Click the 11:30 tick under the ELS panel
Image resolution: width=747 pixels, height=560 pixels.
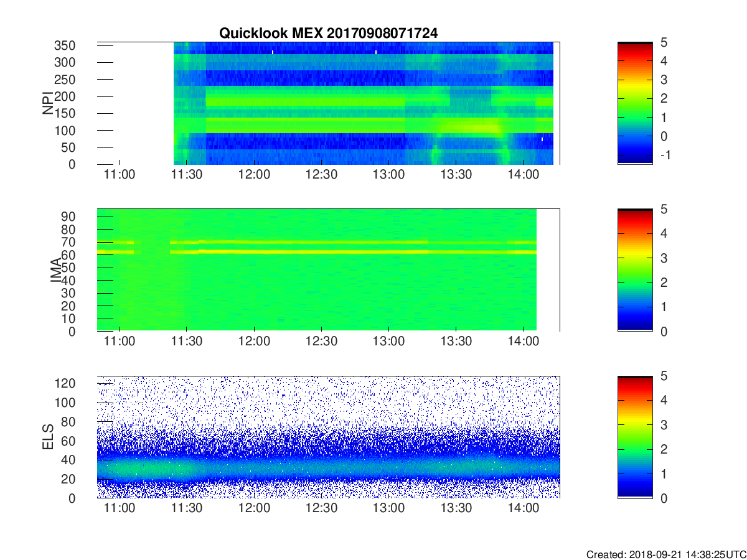pyautogui.click(x=187, y=508)
